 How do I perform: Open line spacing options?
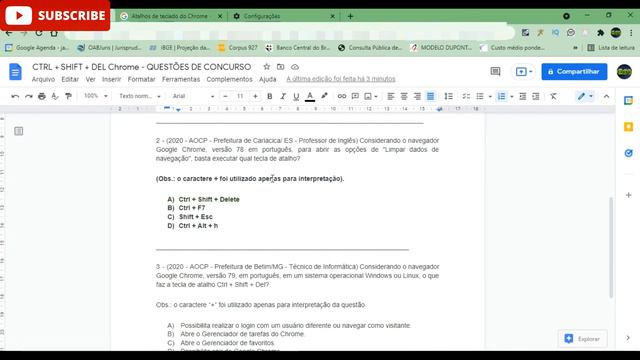coord(448,96)
